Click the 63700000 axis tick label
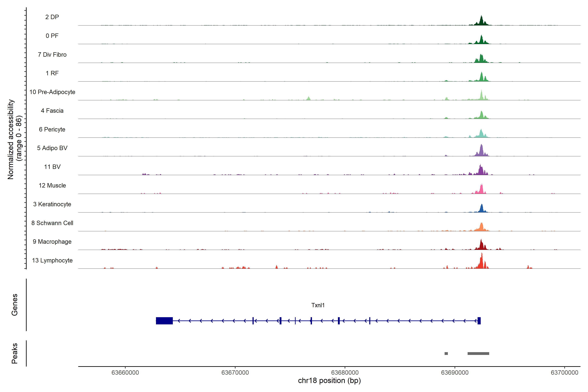The width and height of the screenshot is (588, 392). click(x=564, y=373)
